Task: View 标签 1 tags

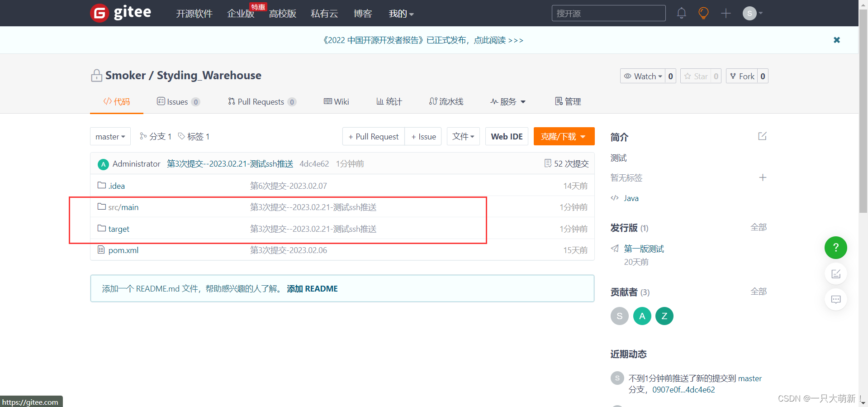Action: tap(194, 136)
